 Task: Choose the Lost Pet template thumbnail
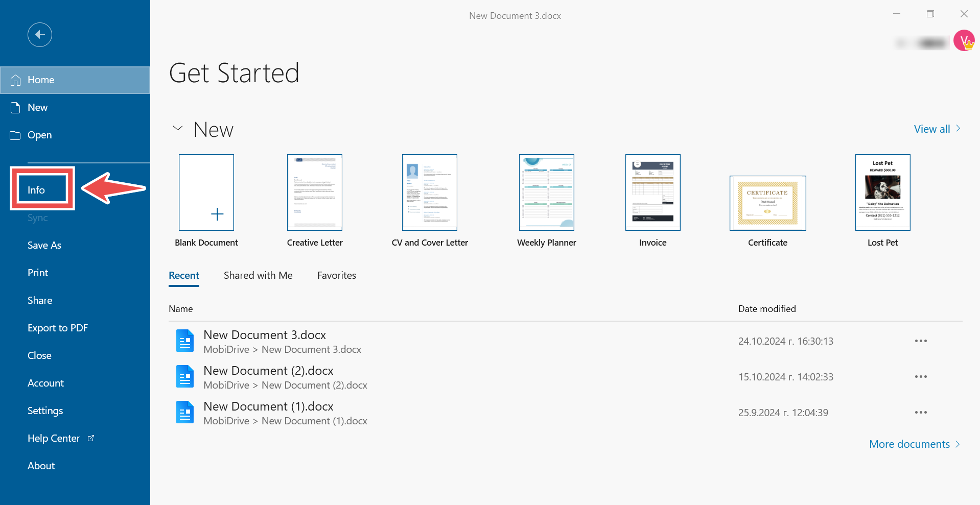coord(883,193)
